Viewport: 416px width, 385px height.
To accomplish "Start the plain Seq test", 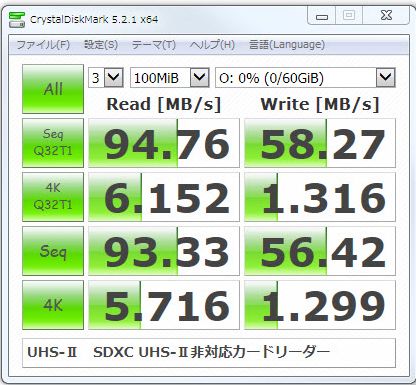I will click(53, 251).
